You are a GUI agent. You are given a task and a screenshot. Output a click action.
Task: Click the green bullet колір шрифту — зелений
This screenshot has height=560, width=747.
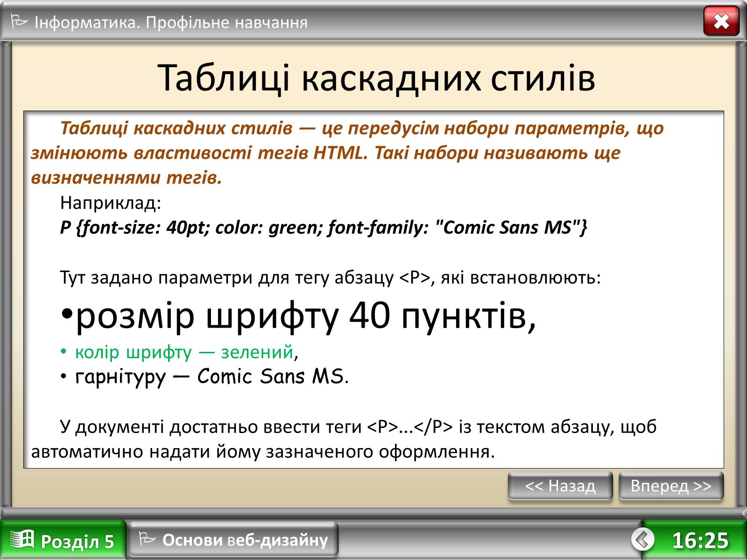coord(179,352)
